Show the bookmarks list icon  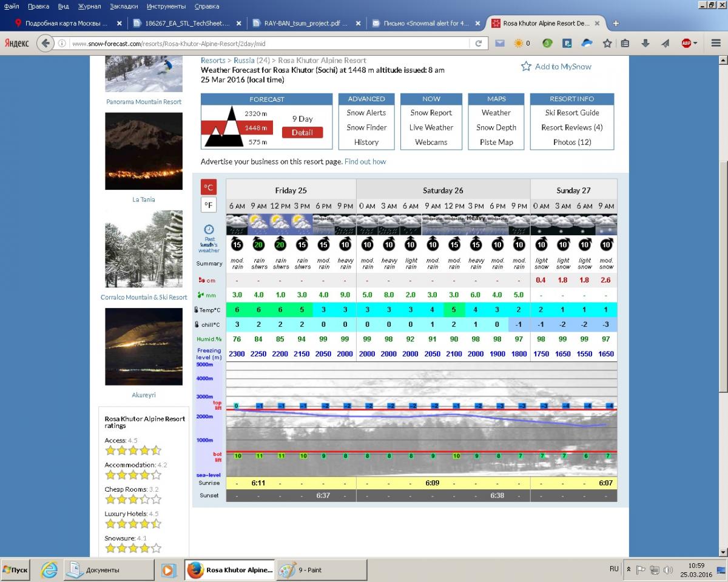coord(625,43)
